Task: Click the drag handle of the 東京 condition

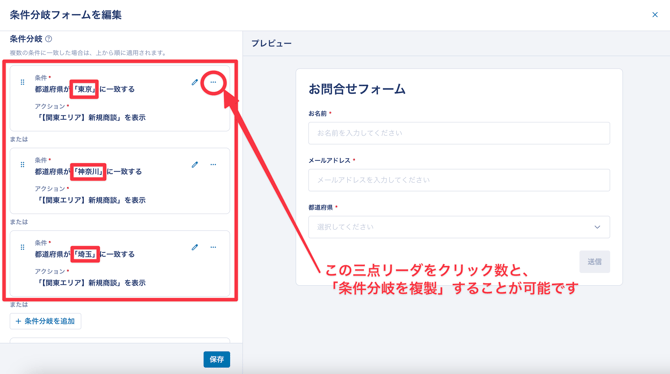Action: 22,82
